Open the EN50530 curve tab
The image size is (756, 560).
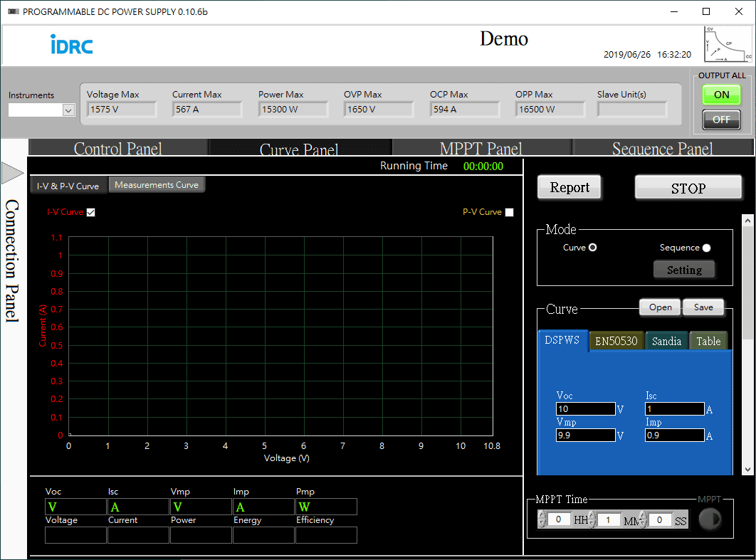616,342
